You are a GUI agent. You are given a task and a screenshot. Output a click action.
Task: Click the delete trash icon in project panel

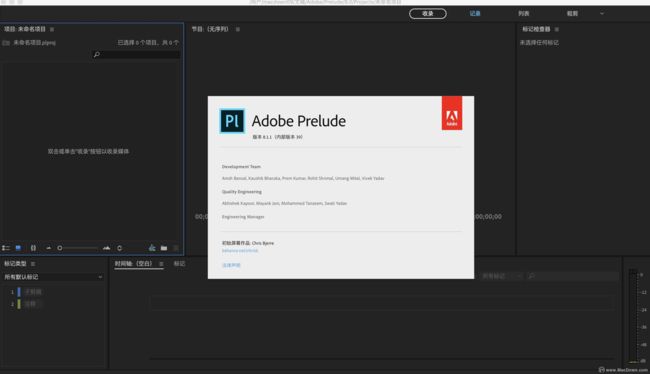tap(176, 248)
